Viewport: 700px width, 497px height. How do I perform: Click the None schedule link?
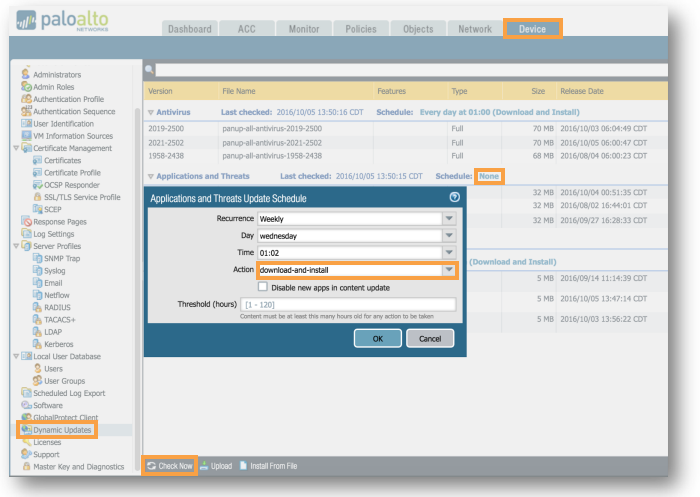pyautogui.click(x=489, y=176)
